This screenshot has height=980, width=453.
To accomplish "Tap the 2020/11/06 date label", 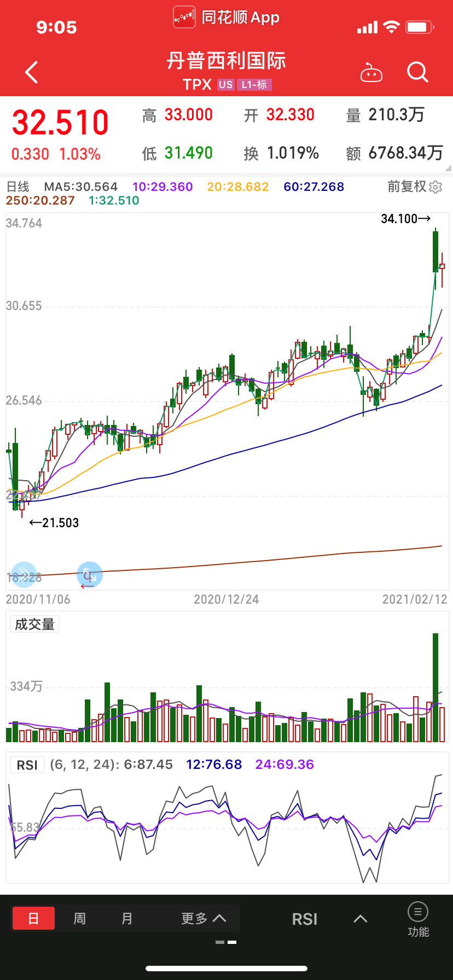I will (x=38, y=599).
